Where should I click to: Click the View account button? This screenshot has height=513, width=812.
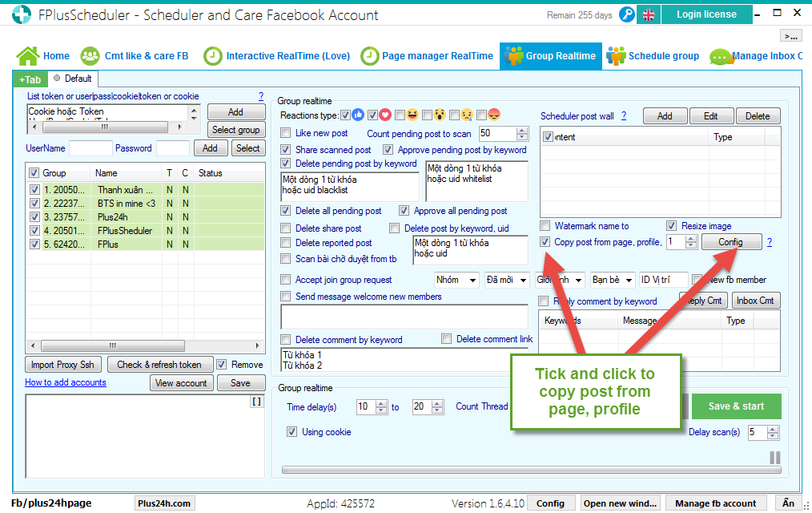click(181, 383)
